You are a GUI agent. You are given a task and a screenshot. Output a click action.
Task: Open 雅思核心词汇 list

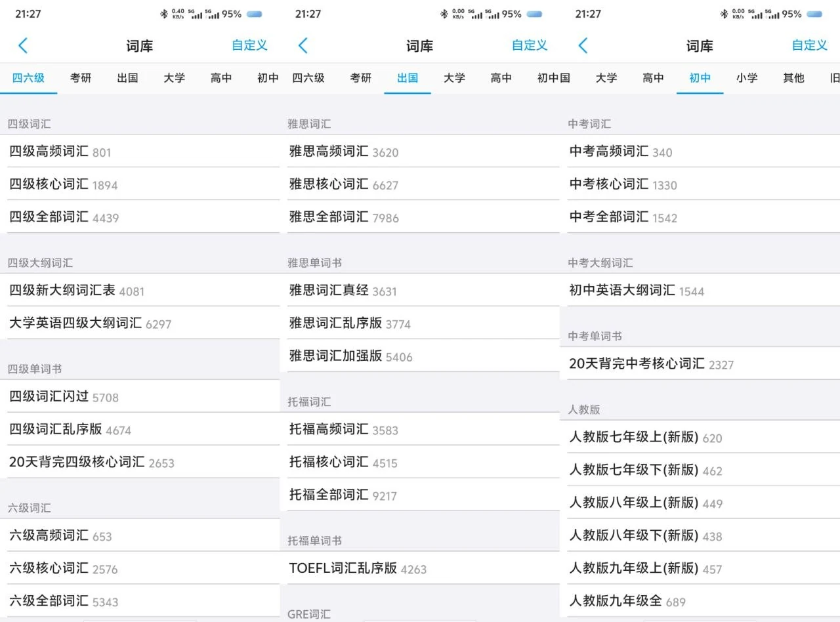pyautogui.click(x=420, y=184)
